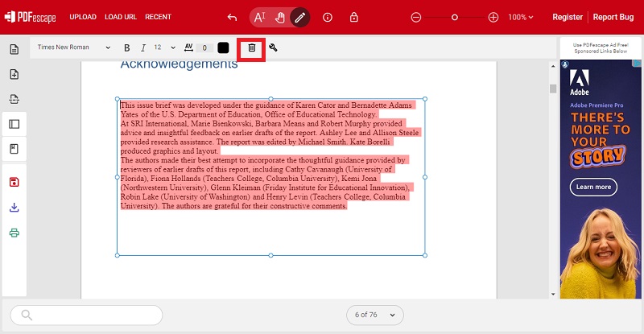Open LOAD URL option

coord(120,17)
